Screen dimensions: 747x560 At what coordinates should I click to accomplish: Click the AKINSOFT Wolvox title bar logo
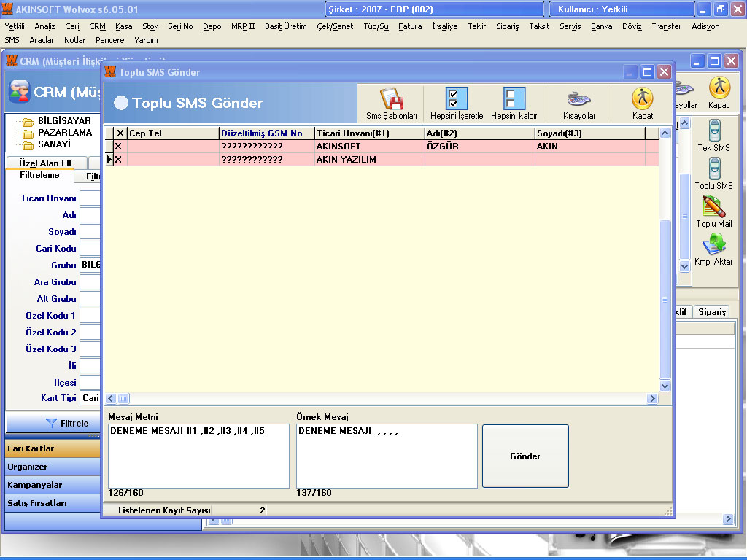(7, 9)
